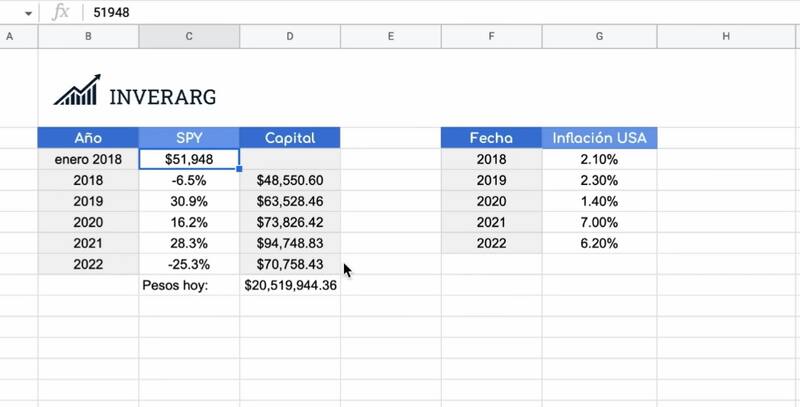Select the "Inflación USA" header cell
This screenshot has height=407, width=800.
coord(599,138)
